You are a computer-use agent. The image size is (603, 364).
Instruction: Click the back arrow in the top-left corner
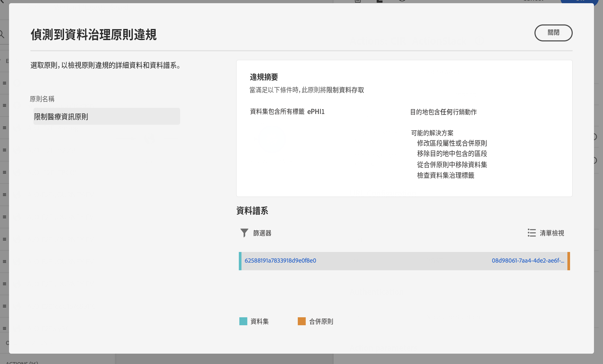point(2,1)
